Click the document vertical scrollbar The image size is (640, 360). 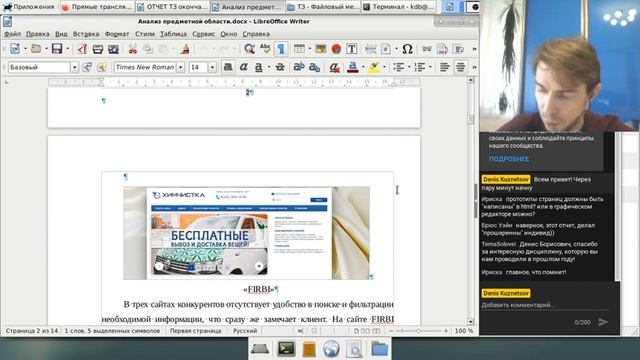pos(470,200)
